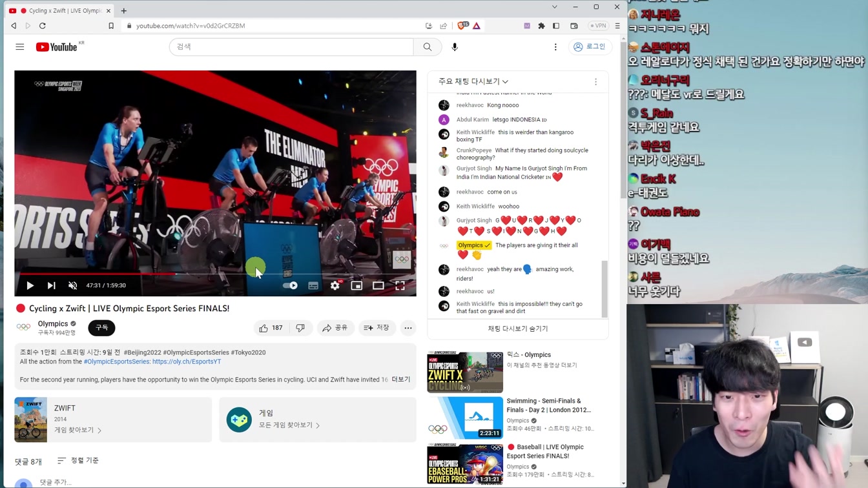This screenshot has width=868, height=488.
Task: Open the Olympics channel name
Action: click(x=53, y=324)
